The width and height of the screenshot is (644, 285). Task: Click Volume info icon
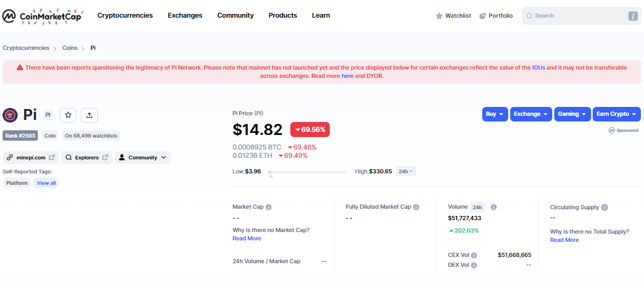(x=494, y=207)
